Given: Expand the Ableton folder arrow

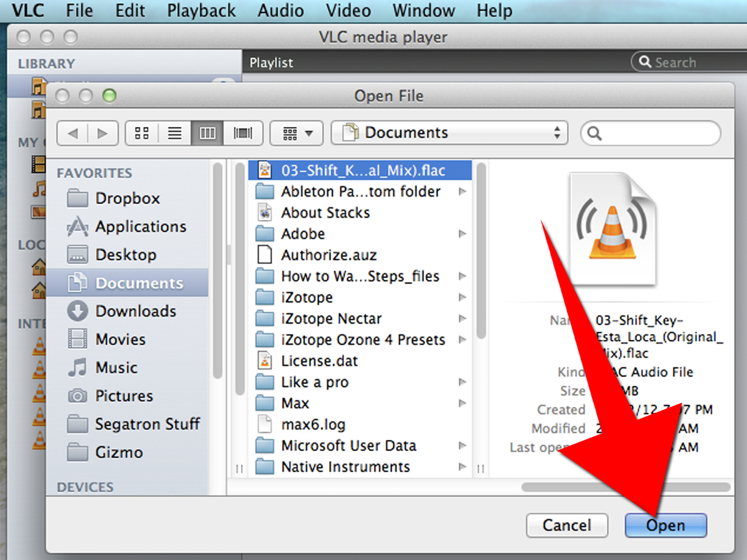Looking at the screenshot, I should click(462, 192).
